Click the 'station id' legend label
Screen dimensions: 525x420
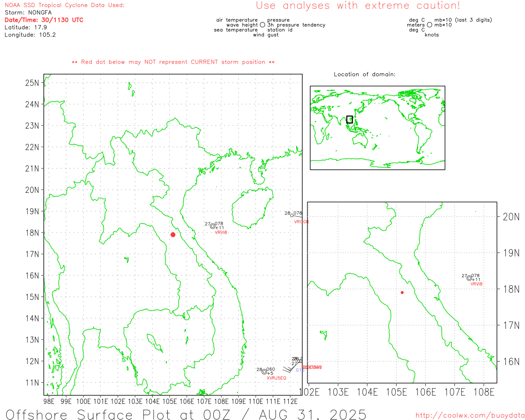click(x=280, y=30)
